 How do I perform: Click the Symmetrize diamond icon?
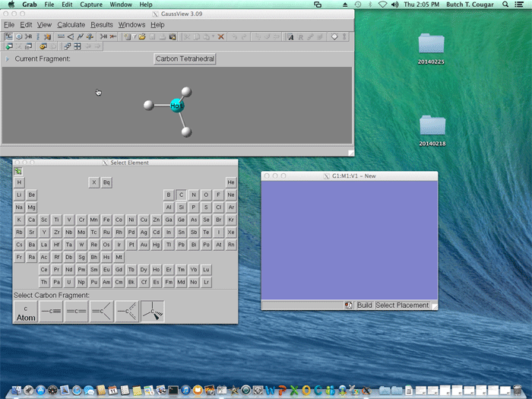click(x=334, y=36)
